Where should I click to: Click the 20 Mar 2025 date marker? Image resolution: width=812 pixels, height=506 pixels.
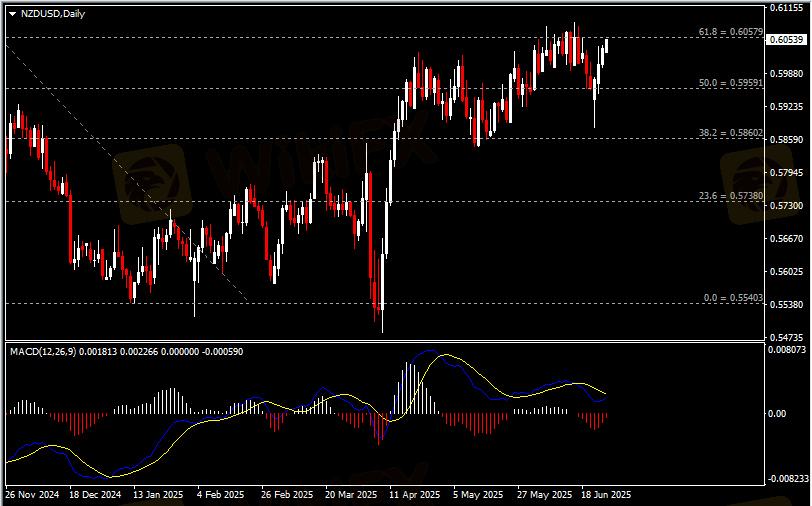pyautogui.click(x=347, y=494)
